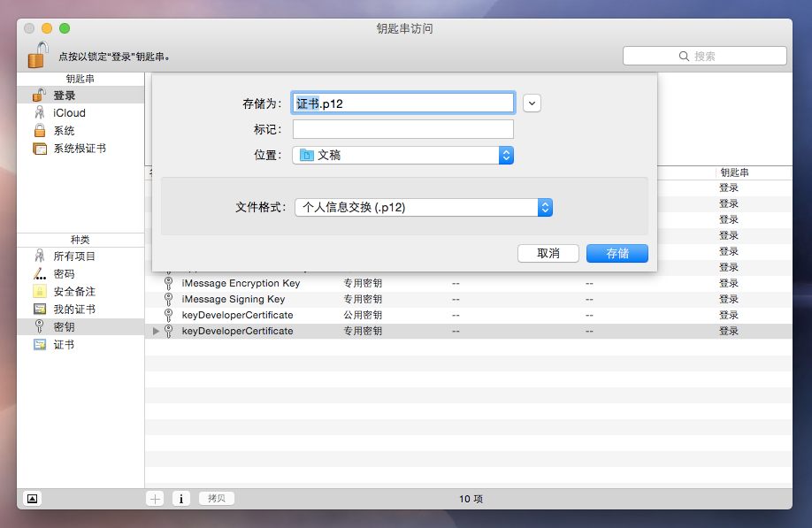Expand the save dialog with the chevron button
The image size is (812, 528).
coord(532,103)
